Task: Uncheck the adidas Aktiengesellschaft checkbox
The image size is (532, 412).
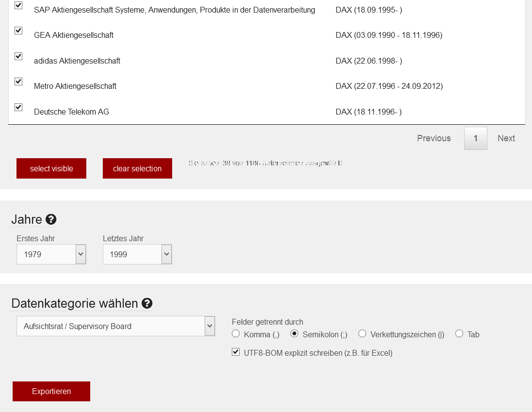Action: (18, 56)
